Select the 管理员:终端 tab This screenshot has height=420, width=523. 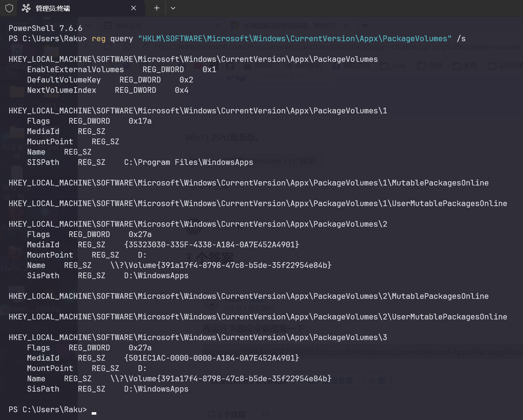tap(81, 8)
